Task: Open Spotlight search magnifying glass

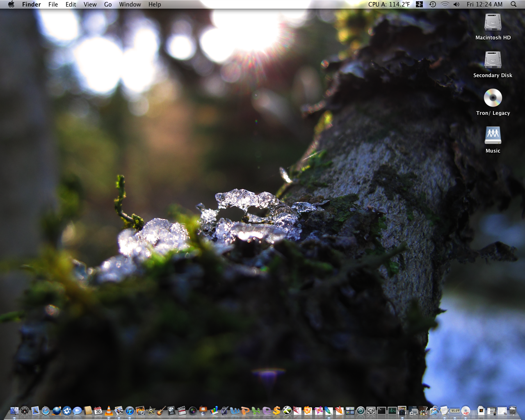Action: pos(514,5)
